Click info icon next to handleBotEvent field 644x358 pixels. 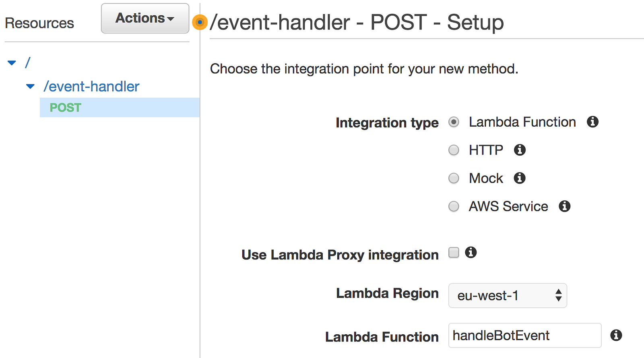coord(616,335)
